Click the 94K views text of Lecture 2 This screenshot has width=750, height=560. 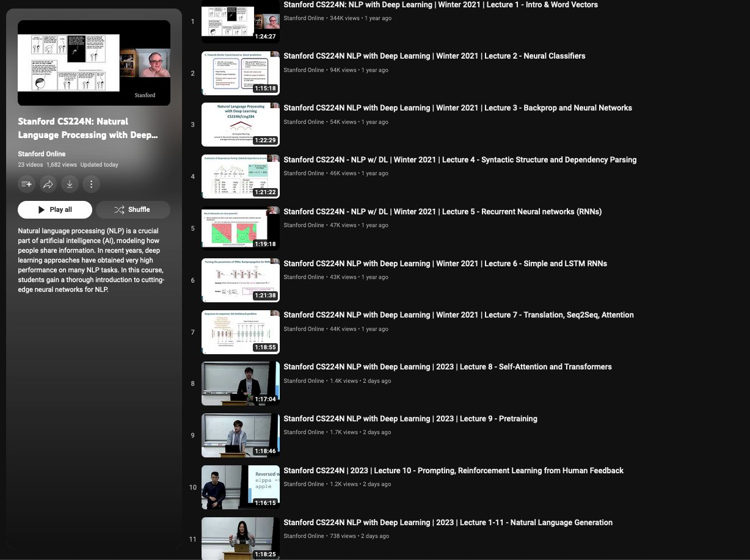pos(343,70)
